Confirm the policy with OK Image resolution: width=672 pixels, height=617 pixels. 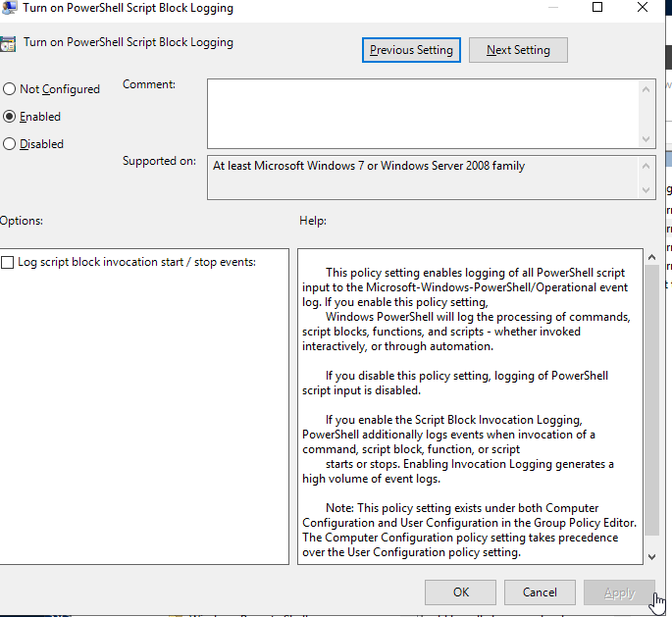(x=461, y=592)
